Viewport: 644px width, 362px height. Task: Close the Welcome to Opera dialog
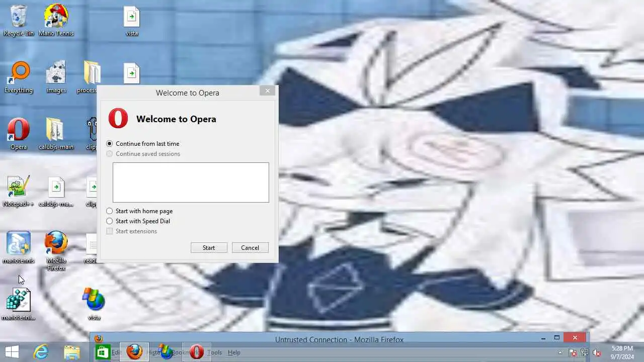tap(267, 90)
